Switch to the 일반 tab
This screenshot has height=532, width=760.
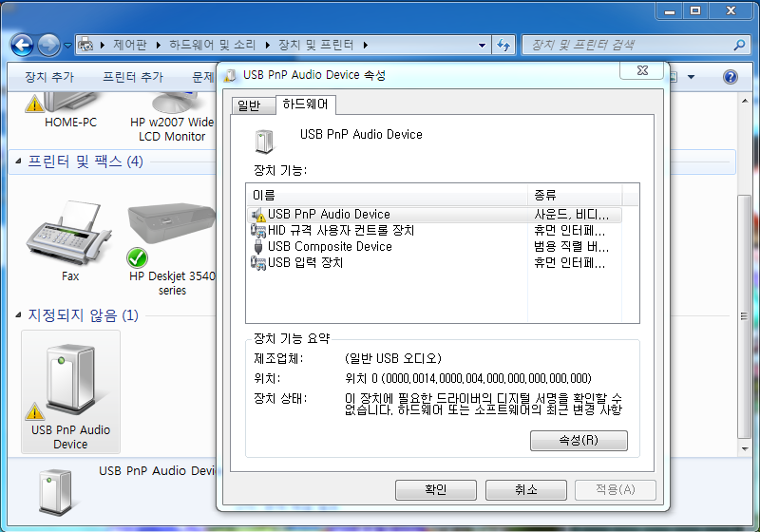pyautogui.click(x=248, y=105)
